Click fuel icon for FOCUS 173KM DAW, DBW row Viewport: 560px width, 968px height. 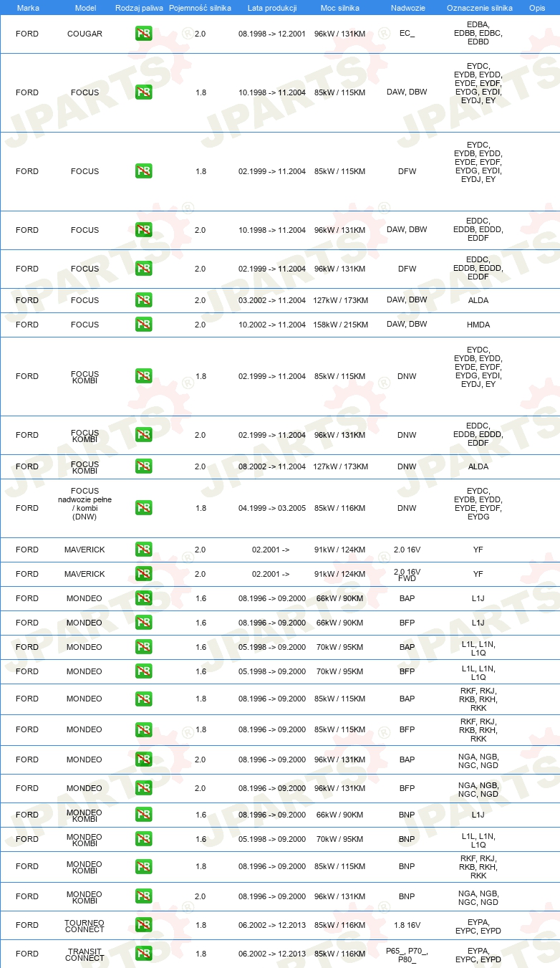(x=144, y=300)
